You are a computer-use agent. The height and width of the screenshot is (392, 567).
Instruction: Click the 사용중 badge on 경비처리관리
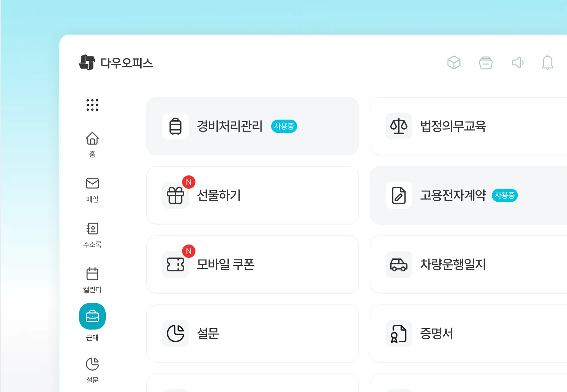[x=284, y=126]
